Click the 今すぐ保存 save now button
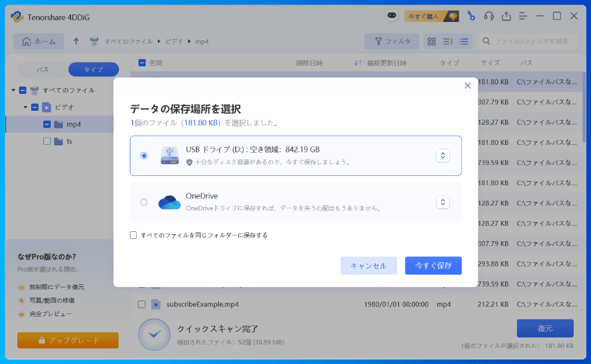 pyautogui.click(x=433, y=266)
